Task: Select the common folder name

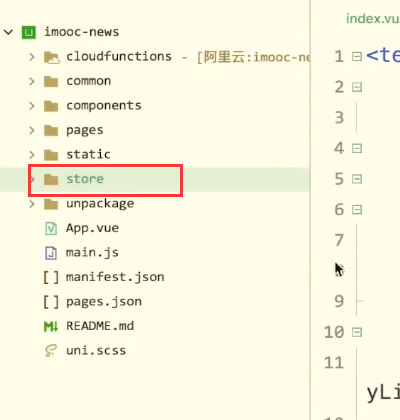Action: point(89,81)
